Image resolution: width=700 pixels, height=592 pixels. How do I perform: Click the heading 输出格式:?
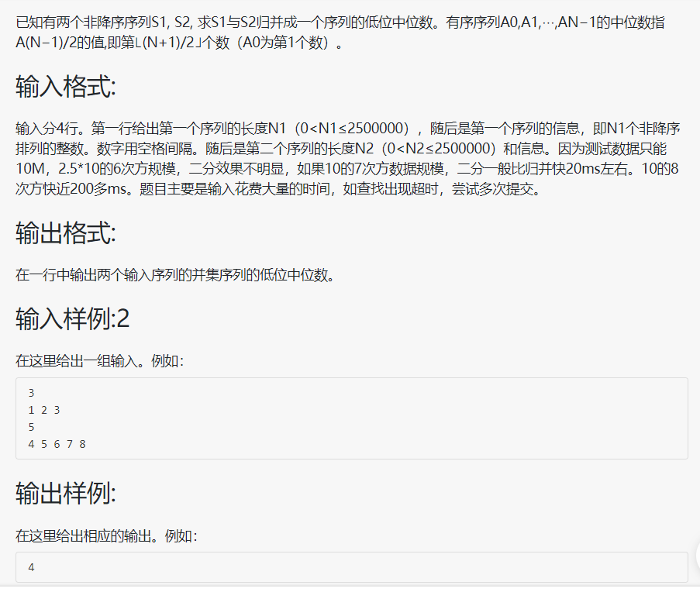pos(66,233)
